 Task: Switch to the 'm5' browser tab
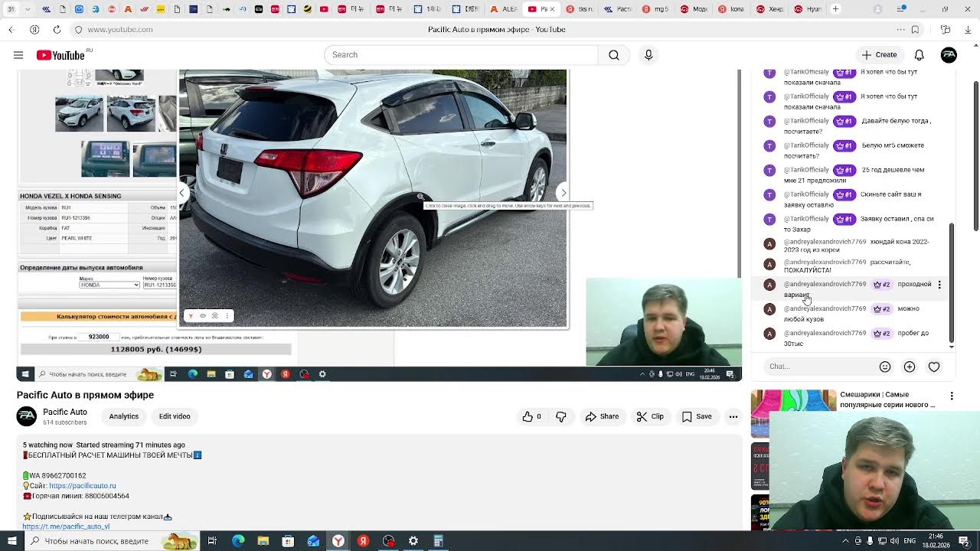pyautogui.click(x=656, y=9)
